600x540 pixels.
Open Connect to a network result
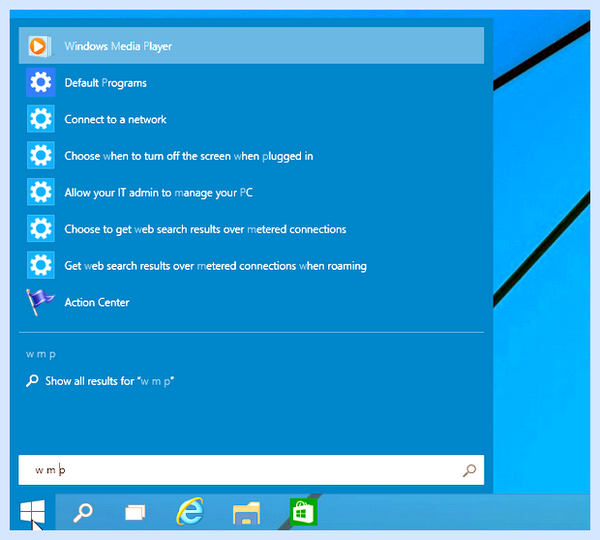251,119
